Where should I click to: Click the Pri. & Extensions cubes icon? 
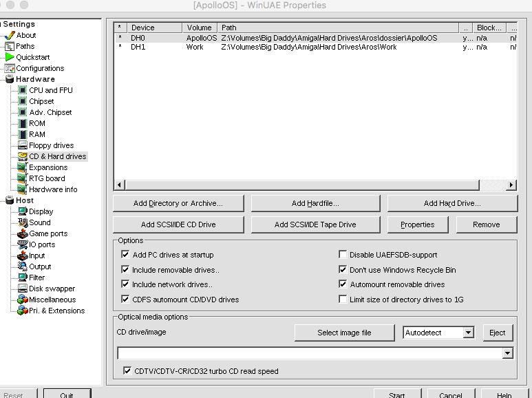tap(23, 311)
